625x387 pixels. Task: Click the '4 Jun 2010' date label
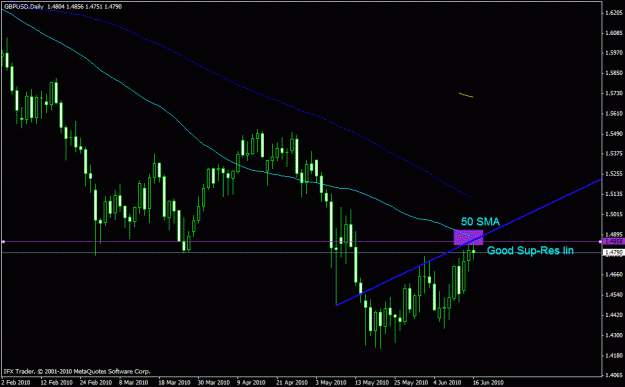[x=448, y=383]
